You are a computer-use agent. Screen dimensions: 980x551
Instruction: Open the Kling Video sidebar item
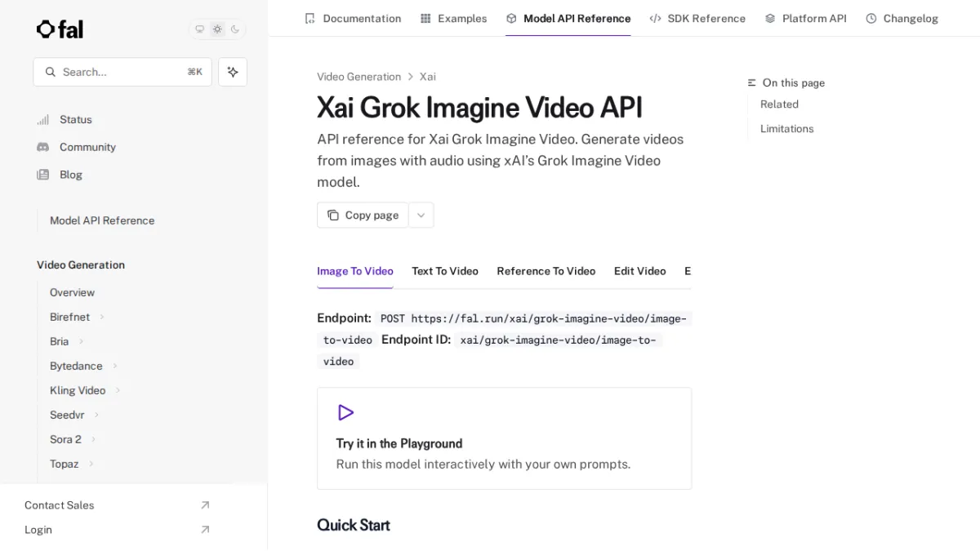[78, 390]
